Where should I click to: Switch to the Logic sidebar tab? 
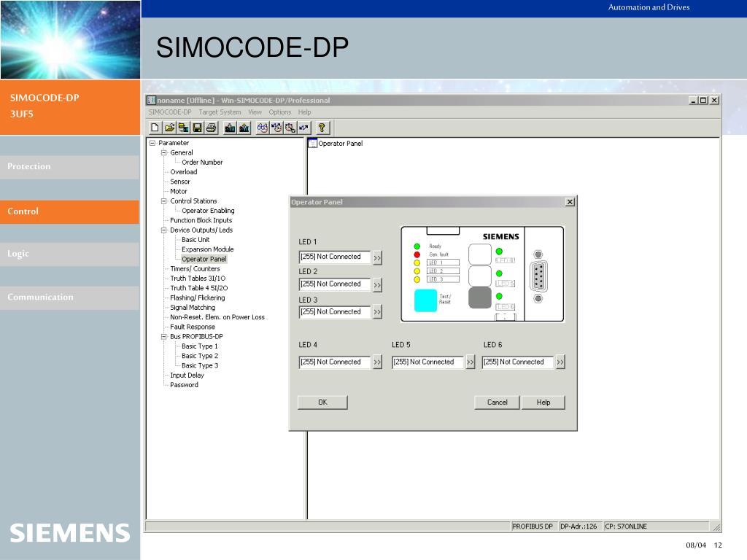(x=69, y=254)
